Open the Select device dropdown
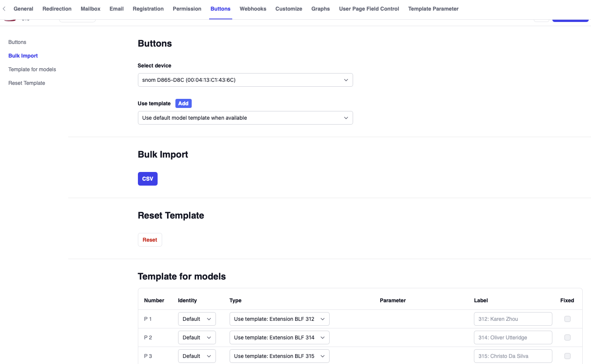Screen dimensions: 591x364 [245, 80]
